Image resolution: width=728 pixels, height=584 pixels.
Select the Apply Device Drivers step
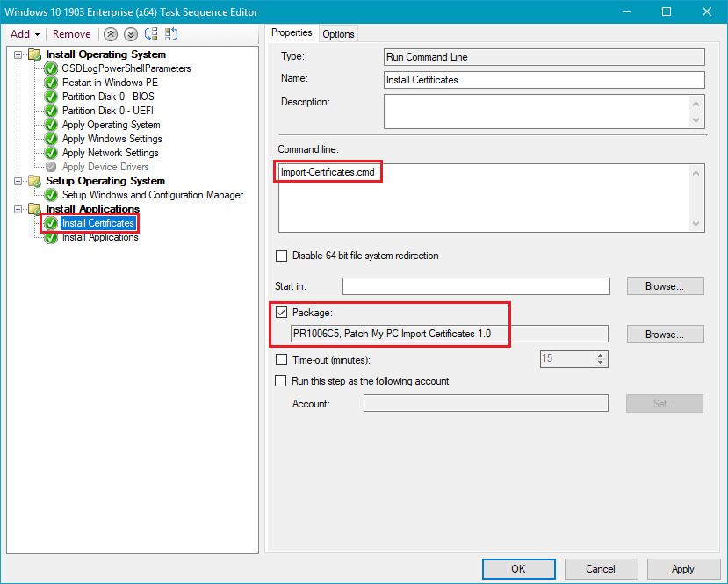(x=105, y=167)
